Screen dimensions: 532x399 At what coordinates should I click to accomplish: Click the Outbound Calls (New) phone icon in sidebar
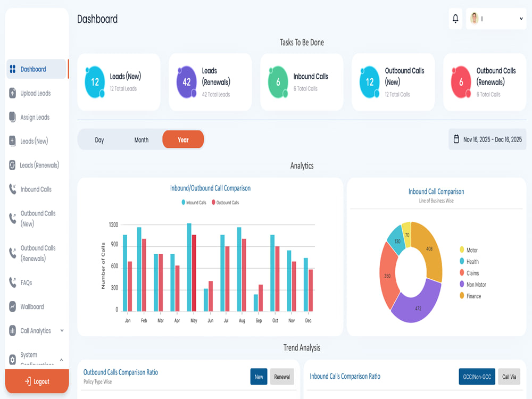click(12, 219)
